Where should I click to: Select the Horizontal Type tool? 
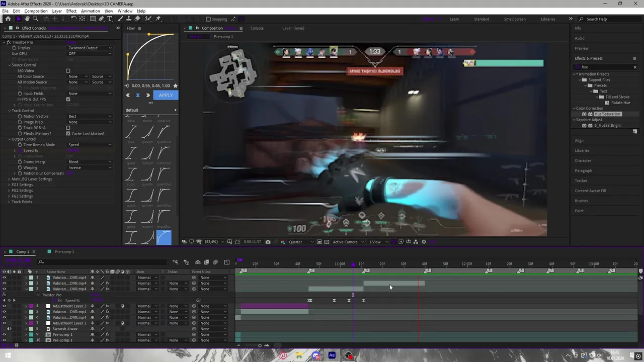[110, 19]
